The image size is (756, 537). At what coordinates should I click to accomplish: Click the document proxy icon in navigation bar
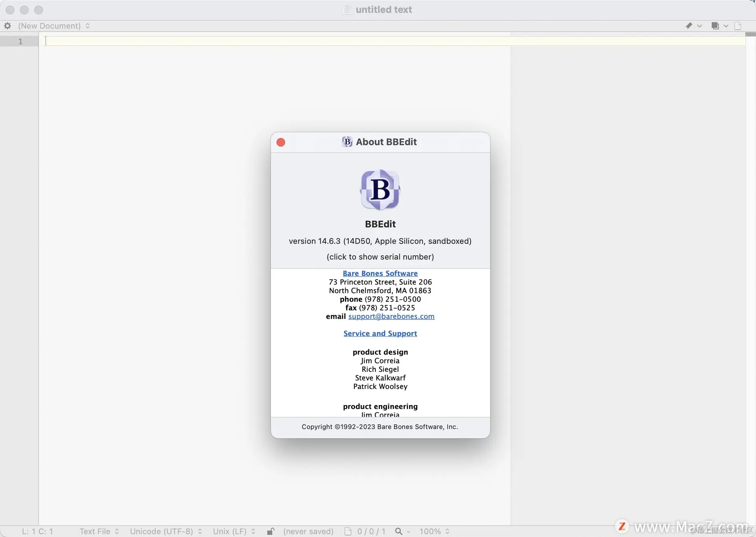click(x=738, y=26)
